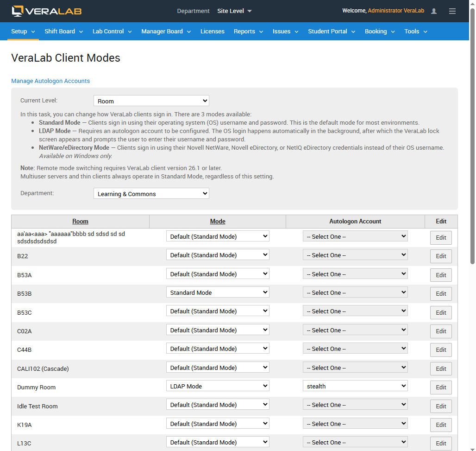Open the Autologon Account dropdown for B53A
476x451 pixels.
click(355, 274)
